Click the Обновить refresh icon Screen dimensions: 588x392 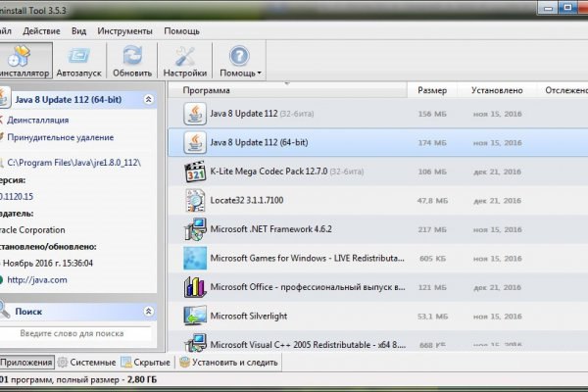[132, 55]
